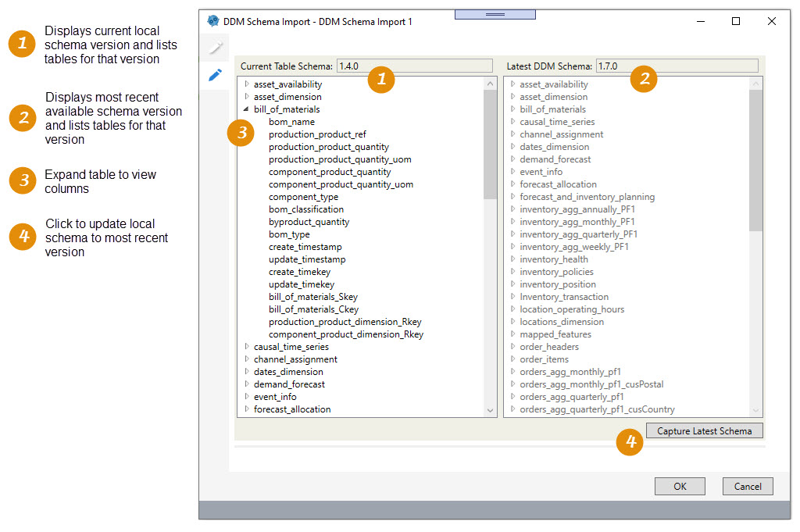The height and width of the screenshot is (532, 800).
Task: Click the Capture Latest Schema button
Action: [x=704, y=431]
